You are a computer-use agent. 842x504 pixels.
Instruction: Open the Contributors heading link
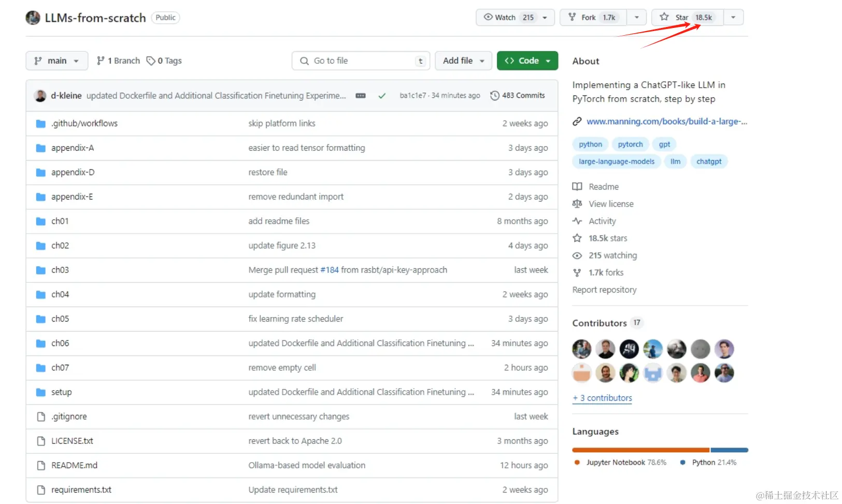pyautogui.click(x=600, y=323)
